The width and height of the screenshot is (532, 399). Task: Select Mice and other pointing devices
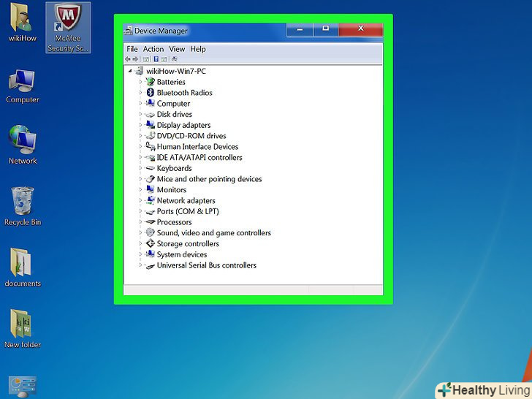(209, 179)
